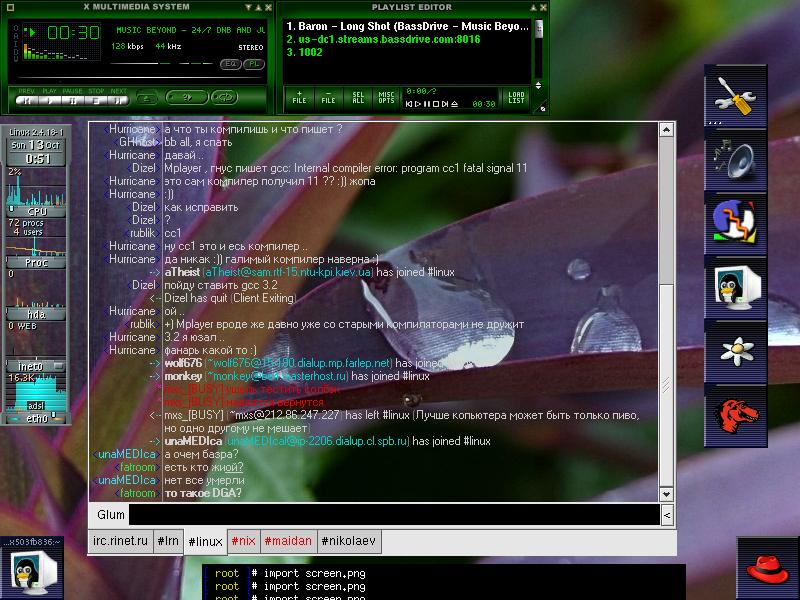Toggle shuffle mode in XMMS
The image size is (800, 600).
[185, 97]
